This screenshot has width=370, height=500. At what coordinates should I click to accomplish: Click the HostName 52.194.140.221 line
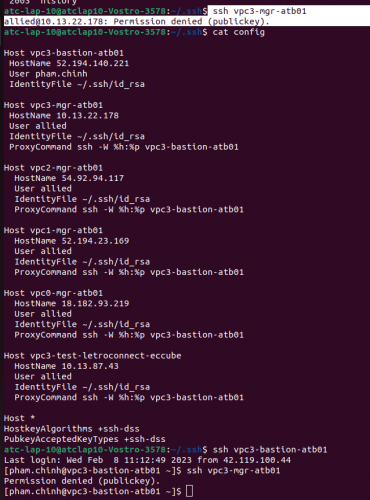tap(69, 63)
